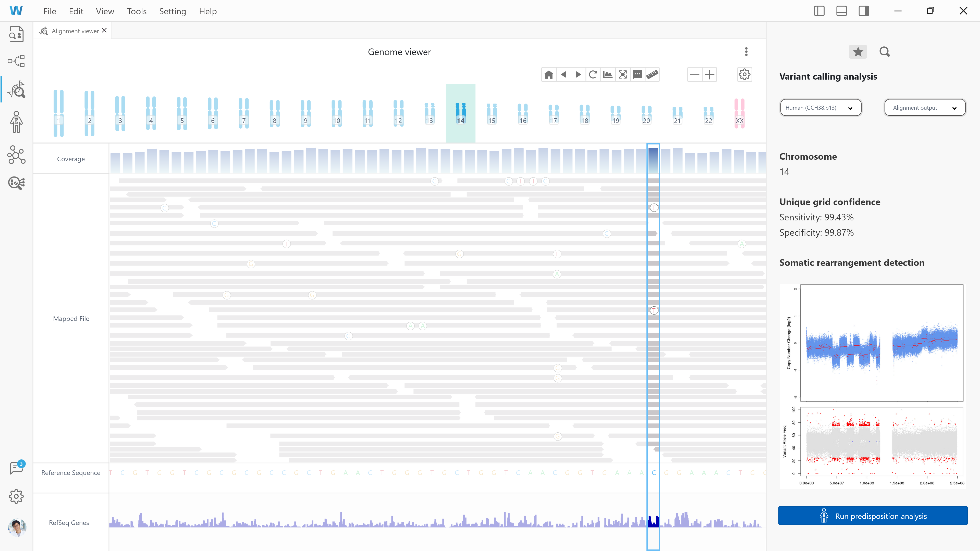
Task: Click the search magnifier in right panel
Action: (x=885, y=52)
